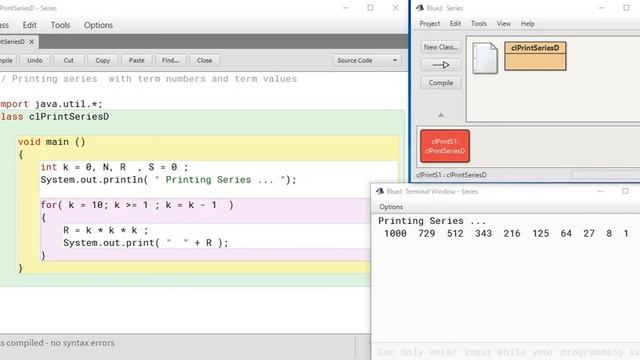The width and height of the screenshot is (640, 360).
Task: Open the View menu in BlueJ window
Action: click(504, 24)
